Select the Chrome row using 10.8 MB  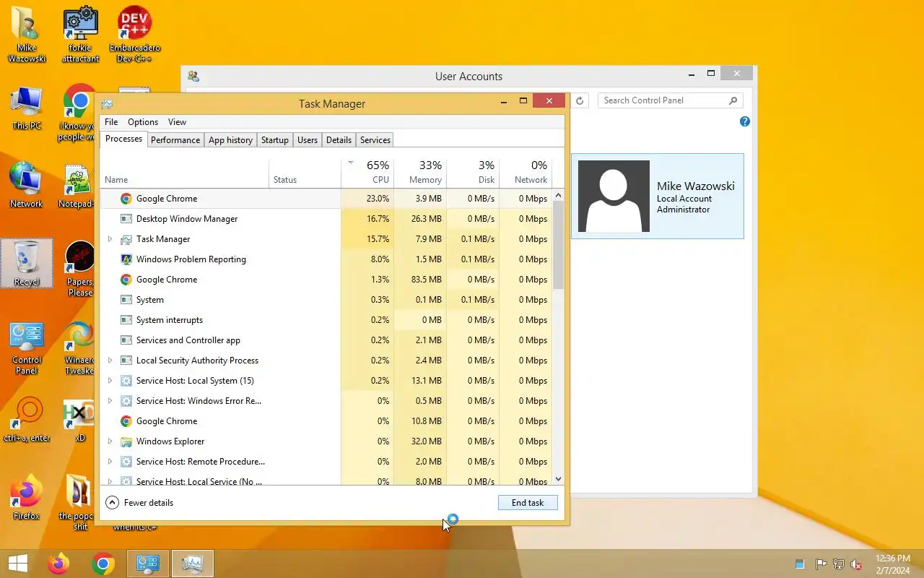[x=326, y=421]
